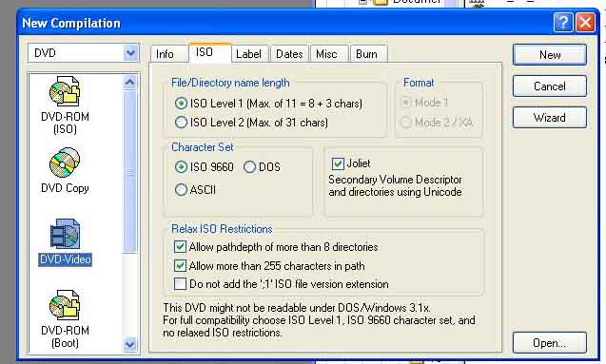Toggle the Joliet checkbox
Image resolution: width=606 pixels, height=364 pixels.
pyautogui.click(x=338, y=163)
